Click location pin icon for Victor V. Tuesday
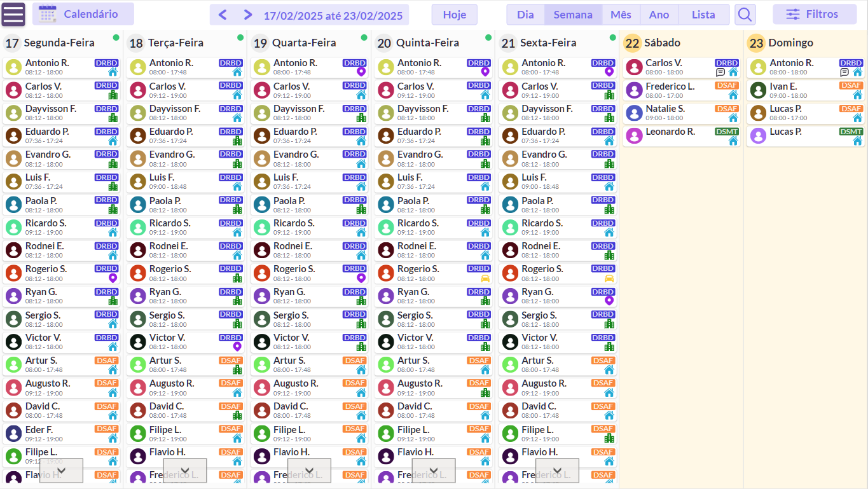 point(237,347)
